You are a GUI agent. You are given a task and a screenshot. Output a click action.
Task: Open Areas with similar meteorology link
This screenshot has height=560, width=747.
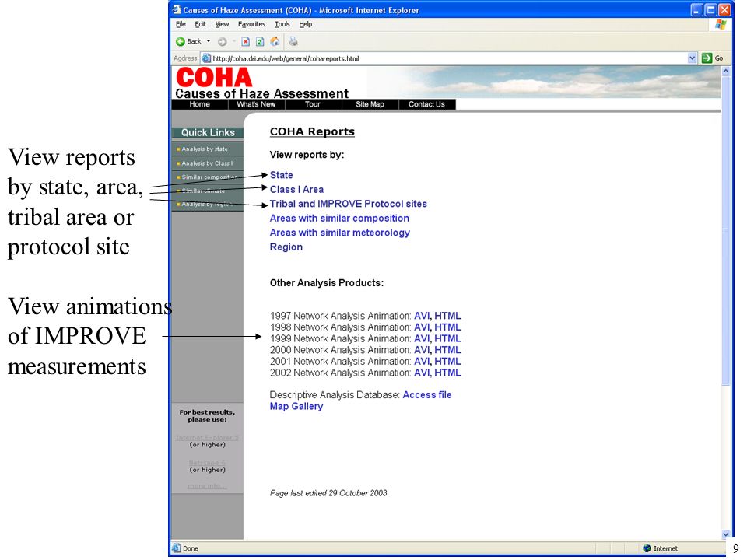(340, 233)
